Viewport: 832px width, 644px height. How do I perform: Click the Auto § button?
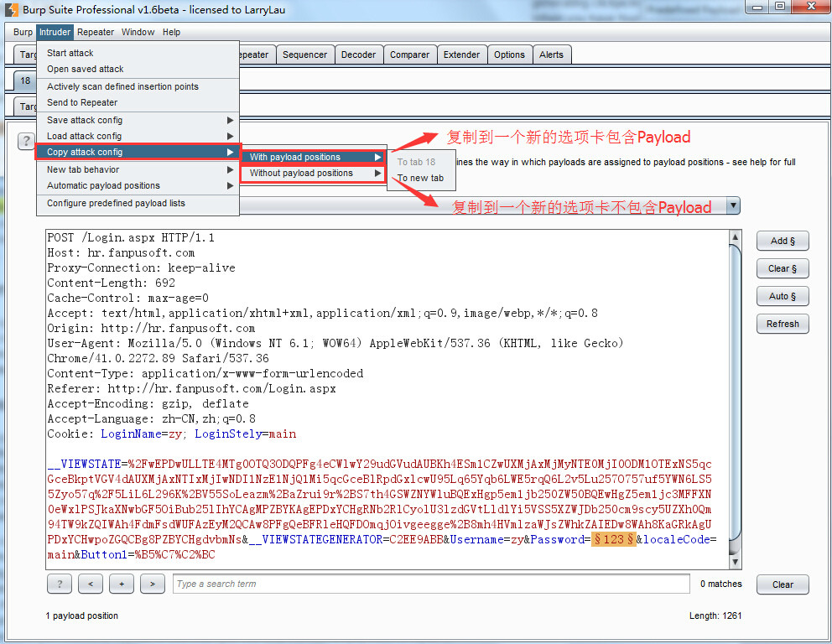point(783,296)
